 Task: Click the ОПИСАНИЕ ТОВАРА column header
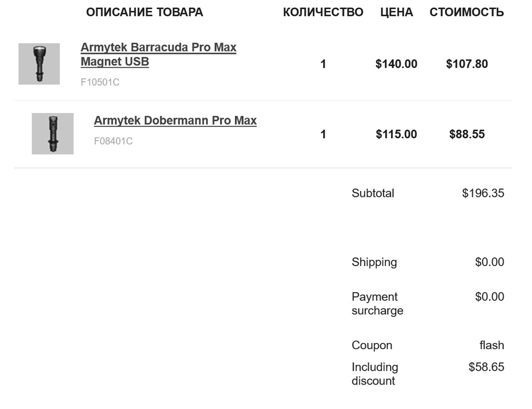[144, 12]
